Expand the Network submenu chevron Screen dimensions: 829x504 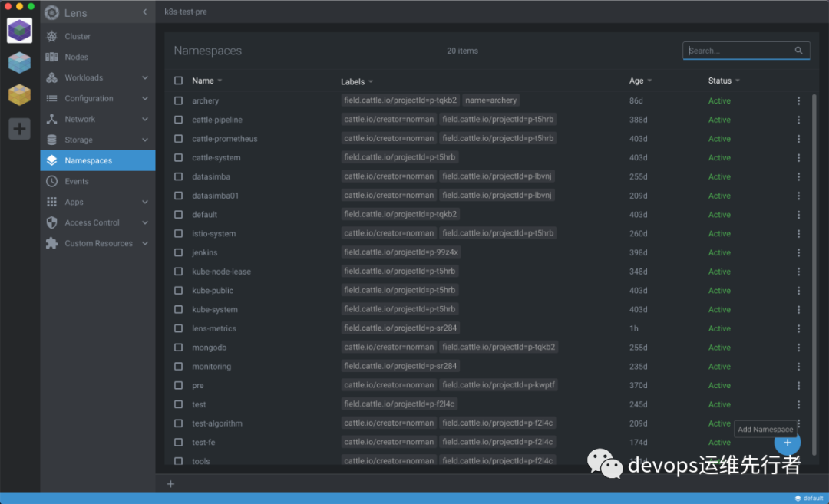click(145, 119)
